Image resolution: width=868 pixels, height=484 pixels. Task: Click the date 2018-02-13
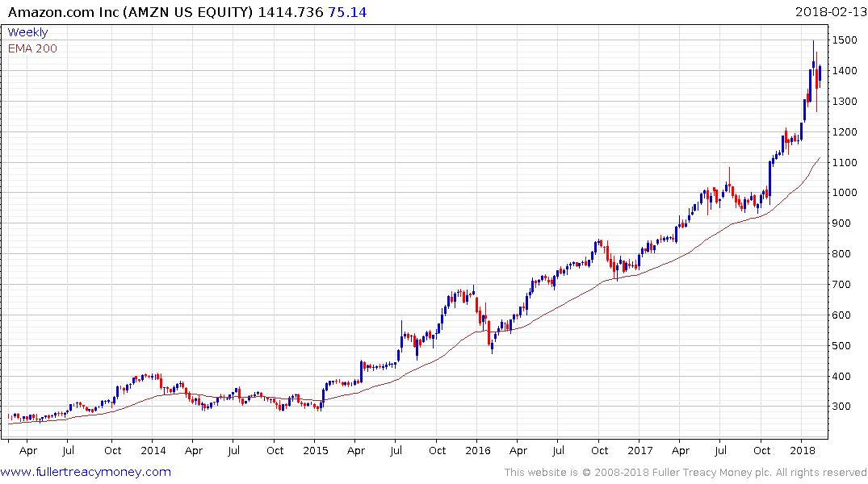point(830,11)
